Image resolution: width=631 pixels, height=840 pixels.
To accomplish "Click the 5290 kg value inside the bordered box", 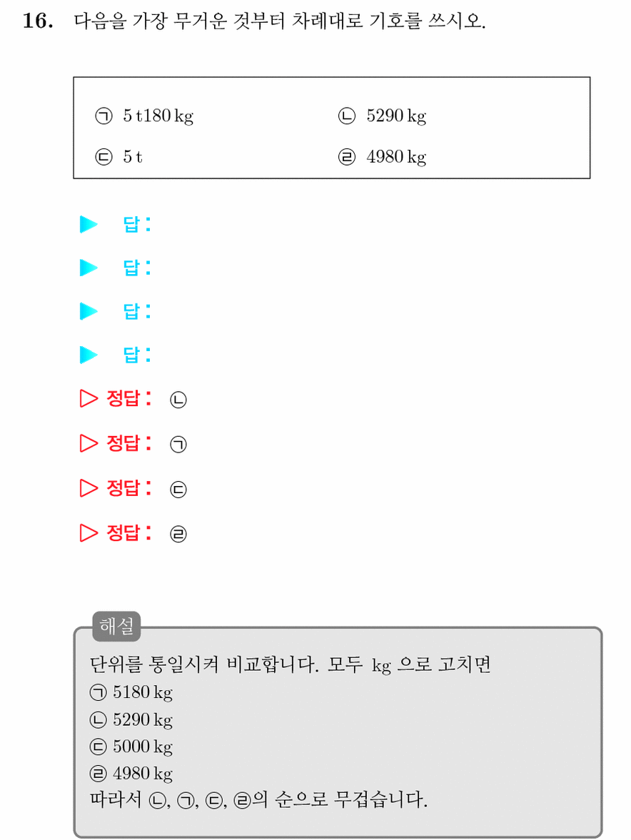I will (x=396, y=116).
